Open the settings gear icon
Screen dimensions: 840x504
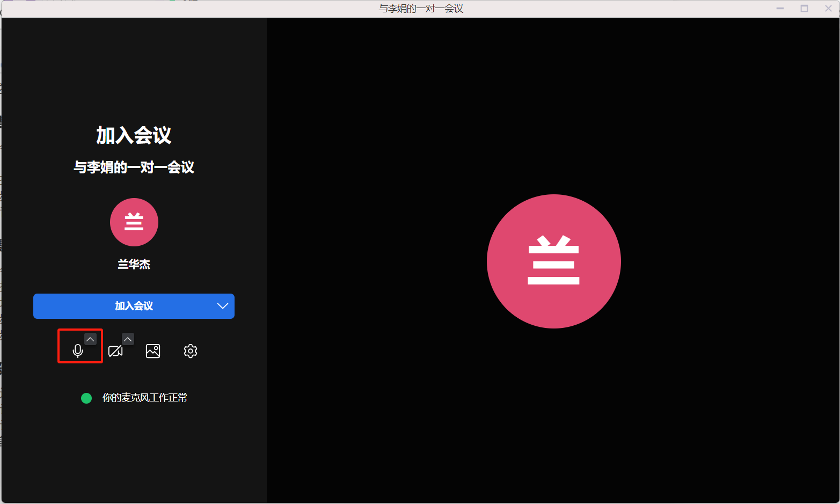pyautogui.click(x=191, y=351)
